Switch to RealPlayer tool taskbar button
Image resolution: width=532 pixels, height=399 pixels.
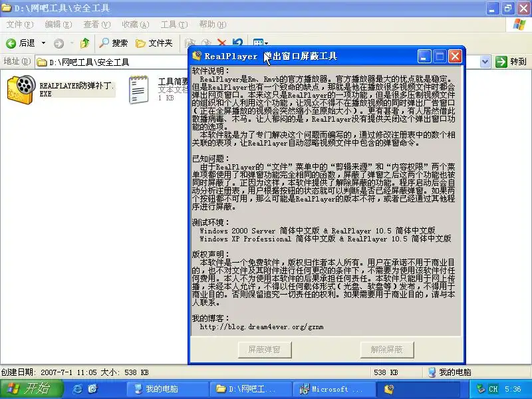pyautogui.click(x=417, y=389)
